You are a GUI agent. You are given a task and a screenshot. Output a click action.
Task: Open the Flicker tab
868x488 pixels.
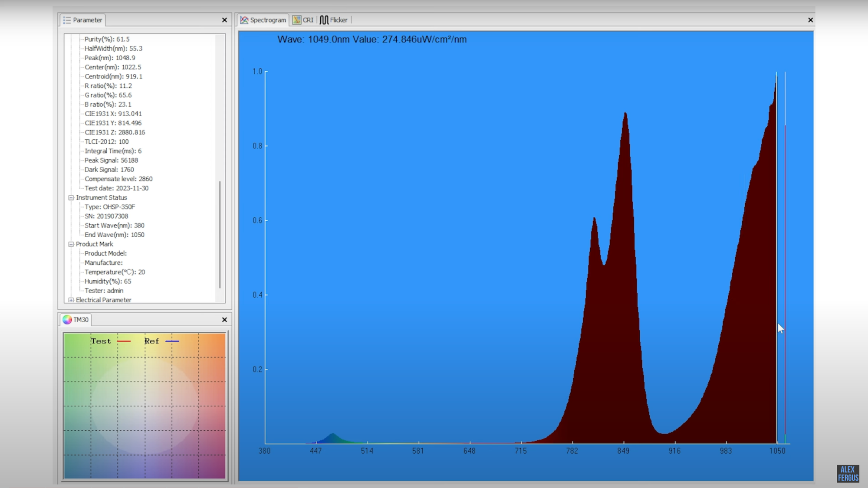[x=338, y=20]
